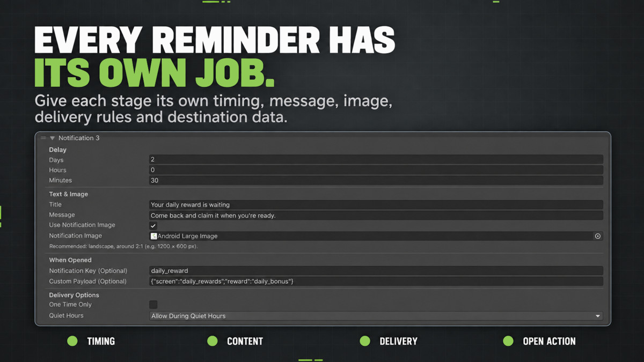Click the CONTENT label
The height and width of the screenshot is (362, 644).
[x=245, y=341]
